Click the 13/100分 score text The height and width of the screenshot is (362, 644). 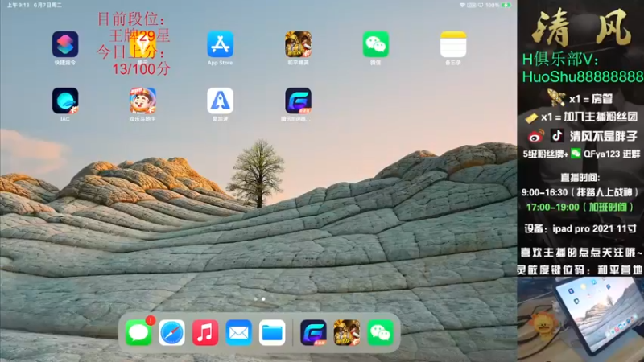click(142, 68)
